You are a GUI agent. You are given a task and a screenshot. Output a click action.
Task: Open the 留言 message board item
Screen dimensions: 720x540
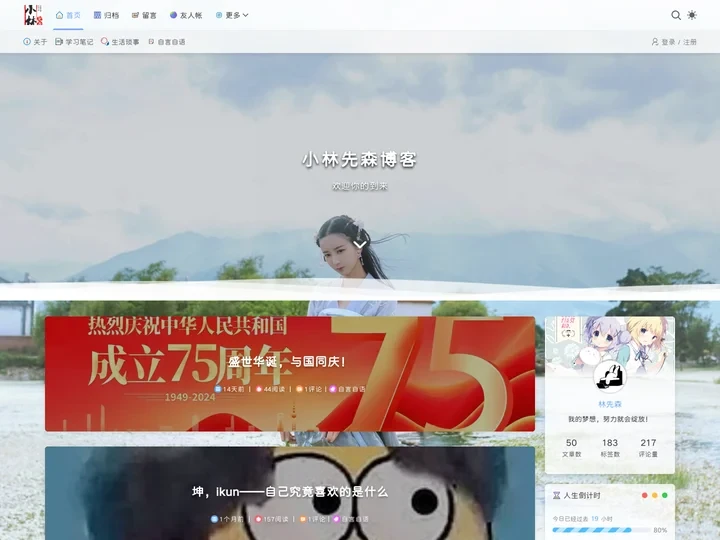click(x=144, y=15)
